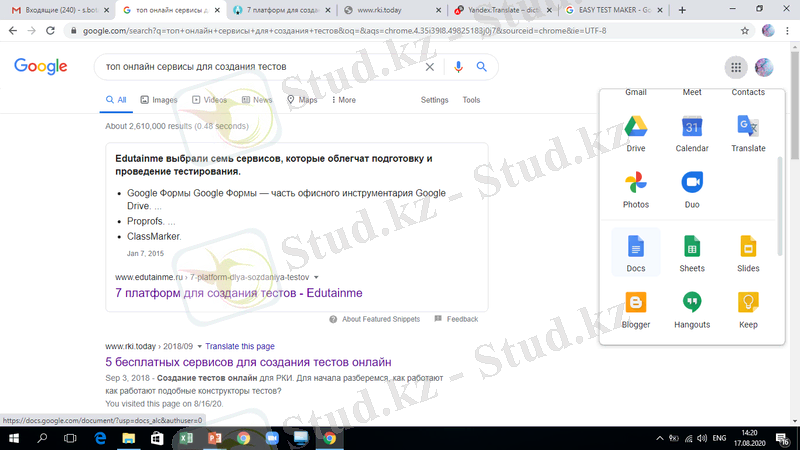This screenshot has height=450, width=800.
Task: Open File Explorer from taskbar
Action: (x=129, y=438)
